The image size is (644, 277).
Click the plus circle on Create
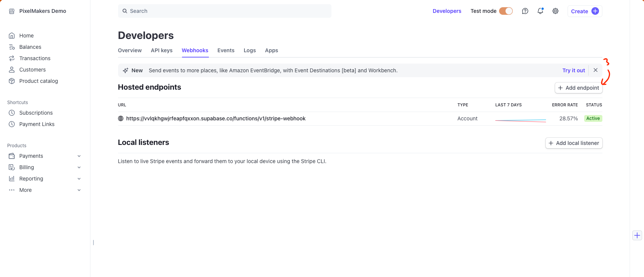[595, 11]
